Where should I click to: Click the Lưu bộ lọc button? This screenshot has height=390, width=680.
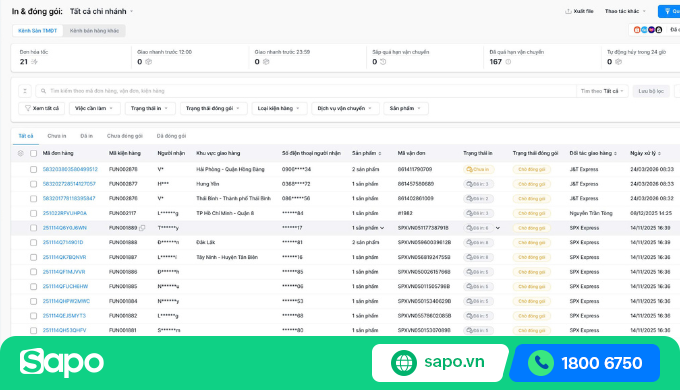click(x=651, y=91)
